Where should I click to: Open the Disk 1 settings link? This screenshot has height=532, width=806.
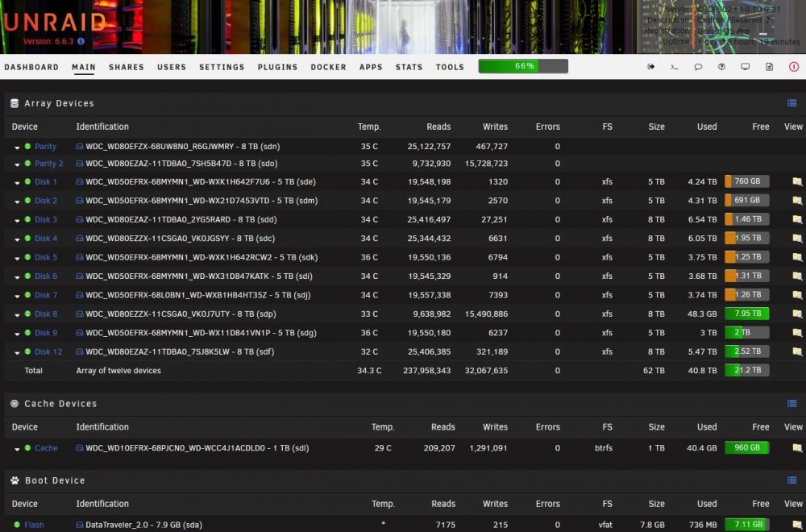coord(46,181)
